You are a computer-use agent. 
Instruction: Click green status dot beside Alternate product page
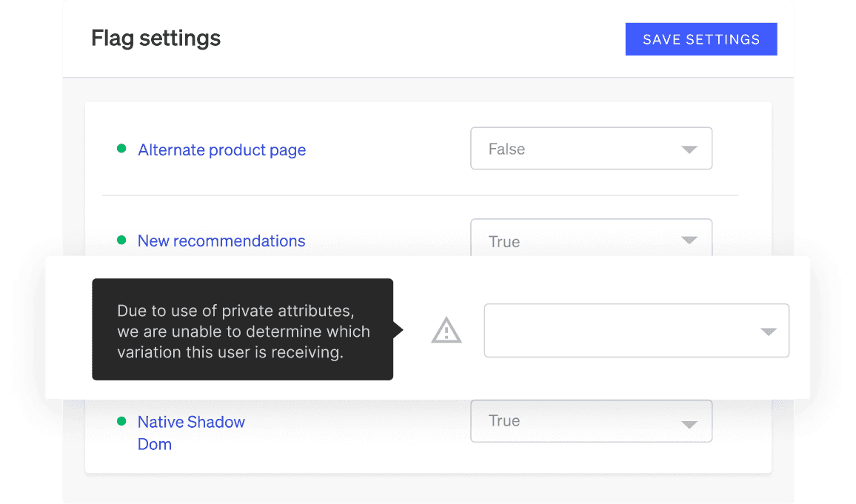click(x=121, y=149)
